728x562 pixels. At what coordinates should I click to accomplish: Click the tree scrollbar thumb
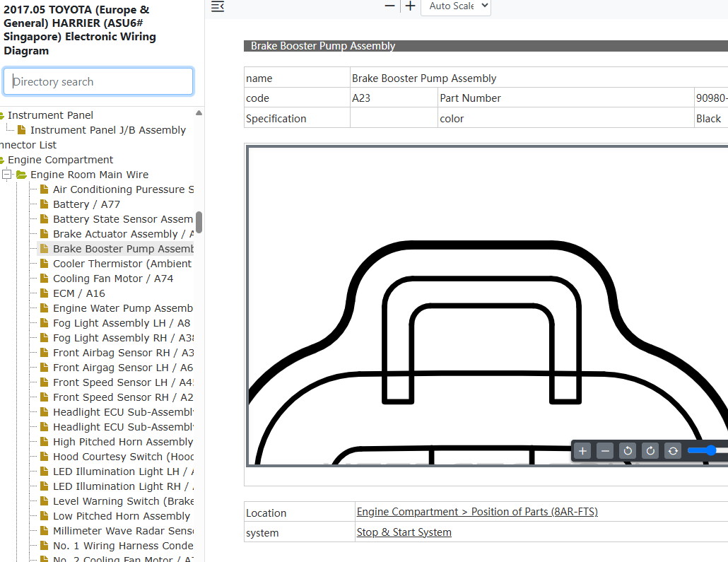[x=199, y=222]
